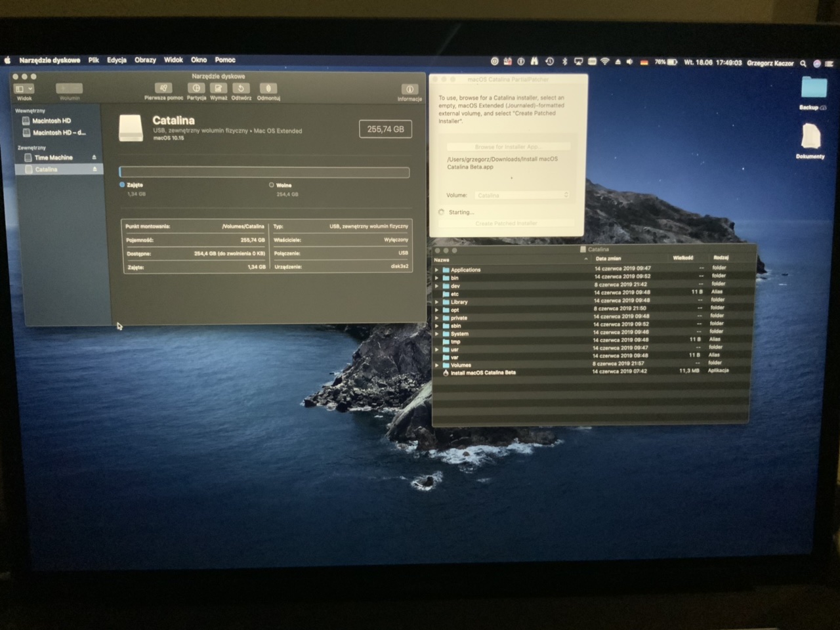Open Apple menu icon
The width and height of the screenshot is (840, 630).
(8, 60)
